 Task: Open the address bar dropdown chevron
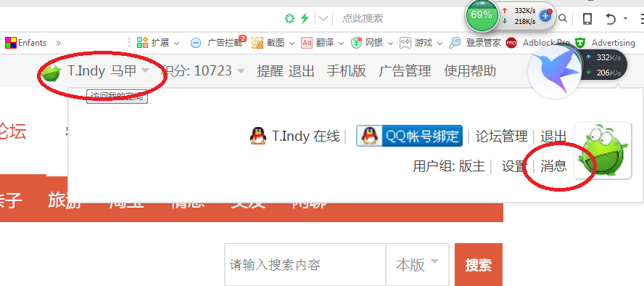[x=323, y=18]
